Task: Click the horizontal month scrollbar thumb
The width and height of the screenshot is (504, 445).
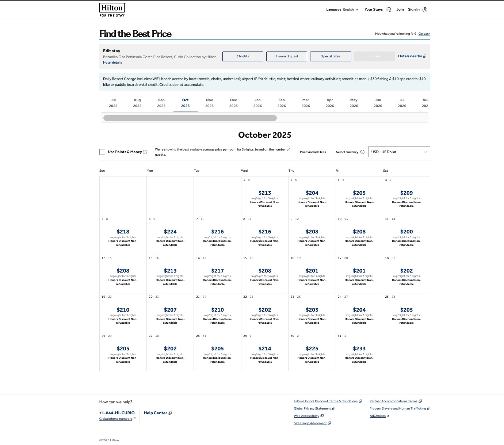Action: tap(190, 118)
